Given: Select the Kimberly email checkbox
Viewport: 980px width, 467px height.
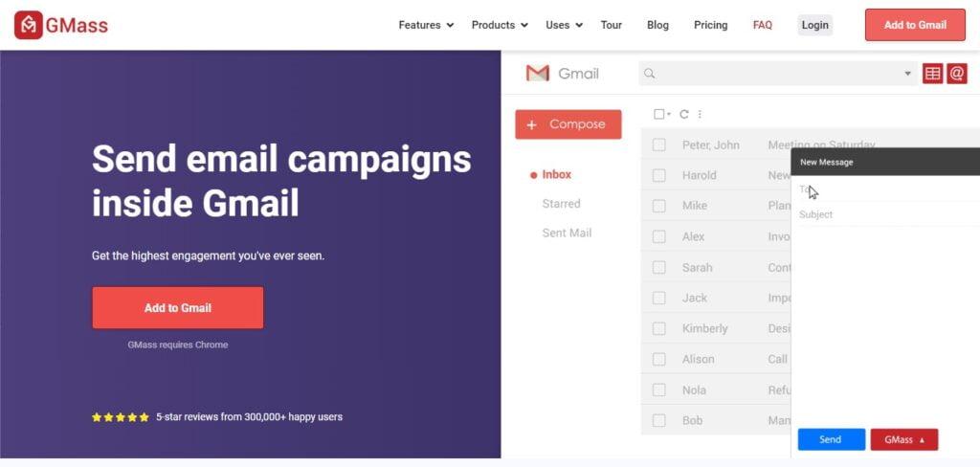Looking at the screenshot, I should click(658, 328).
